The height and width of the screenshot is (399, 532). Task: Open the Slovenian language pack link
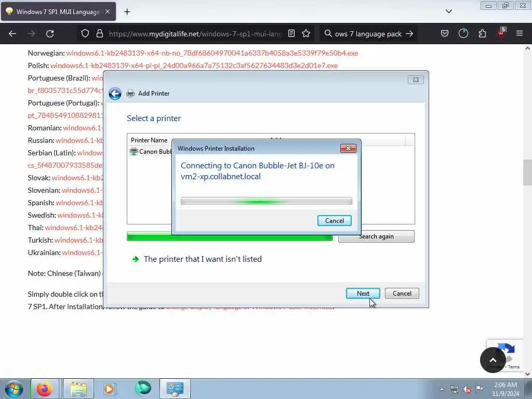82,190
